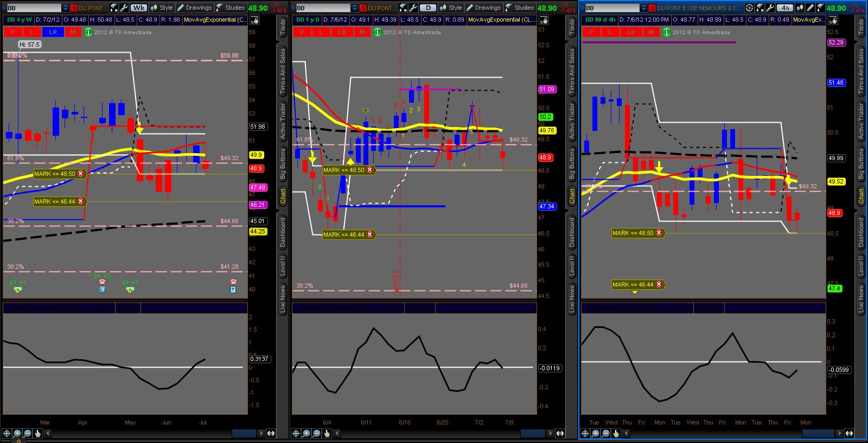Open Studies menu in daily chart
Screen dimensions: 868x443
520,8
